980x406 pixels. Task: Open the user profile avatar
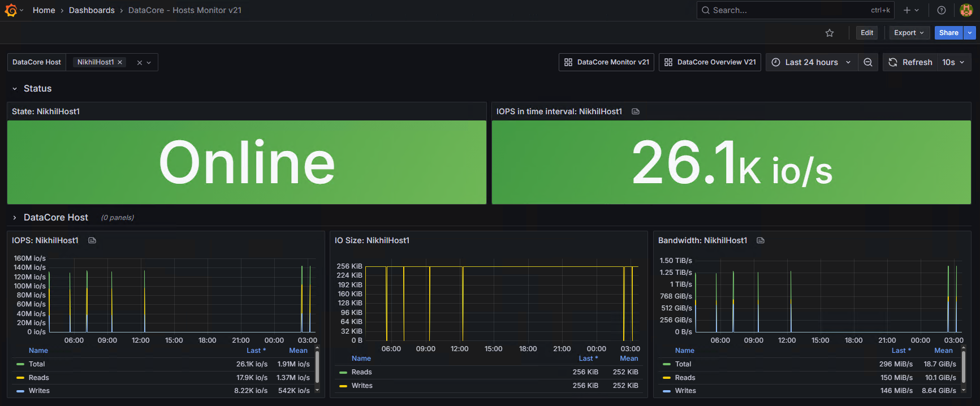[966, 10]
